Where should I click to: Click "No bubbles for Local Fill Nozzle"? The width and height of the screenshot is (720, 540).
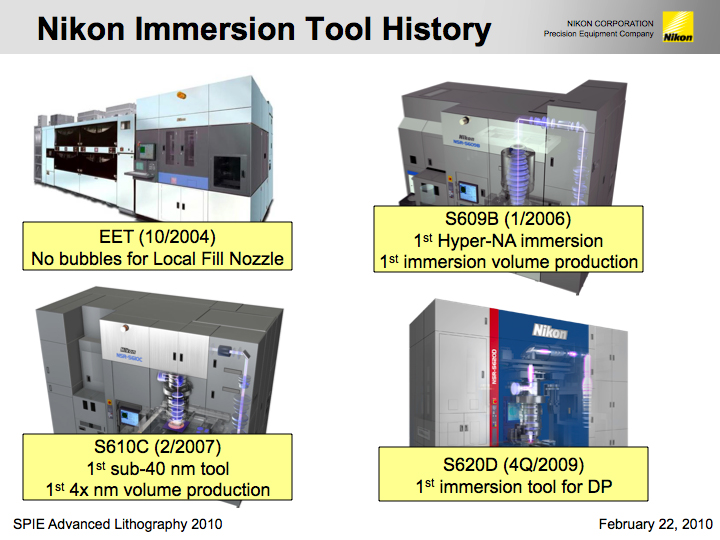pos(158,259)
